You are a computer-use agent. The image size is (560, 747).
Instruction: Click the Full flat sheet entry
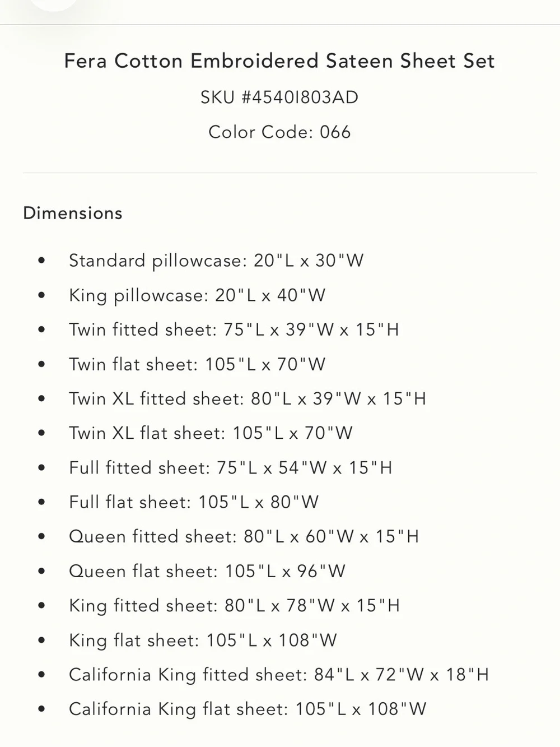coord(194,502)
